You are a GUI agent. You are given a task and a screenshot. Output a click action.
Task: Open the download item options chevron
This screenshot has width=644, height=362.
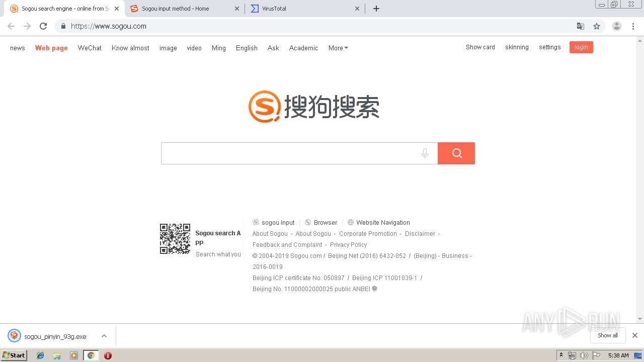pos(104,336)
